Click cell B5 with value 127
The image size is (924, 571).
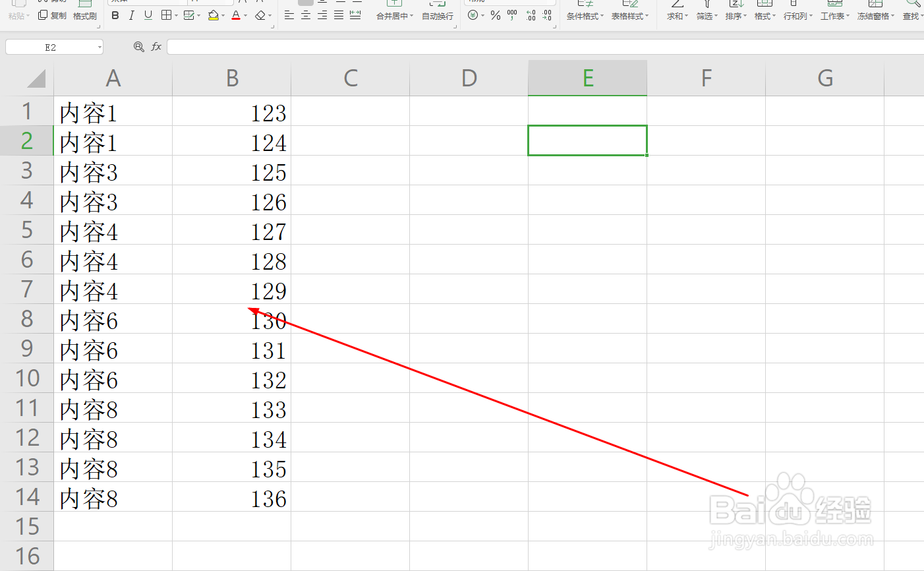pyautogui.click(x=232, y=229)
